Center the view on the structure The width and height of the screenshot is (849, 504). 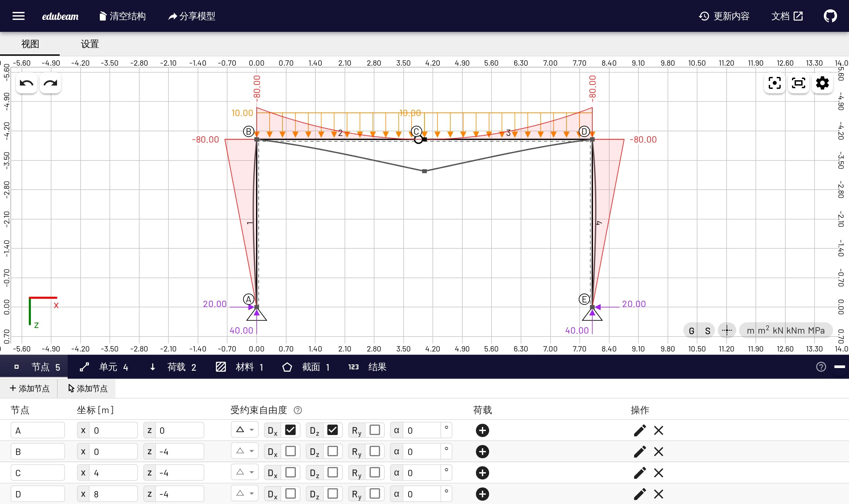774,83
